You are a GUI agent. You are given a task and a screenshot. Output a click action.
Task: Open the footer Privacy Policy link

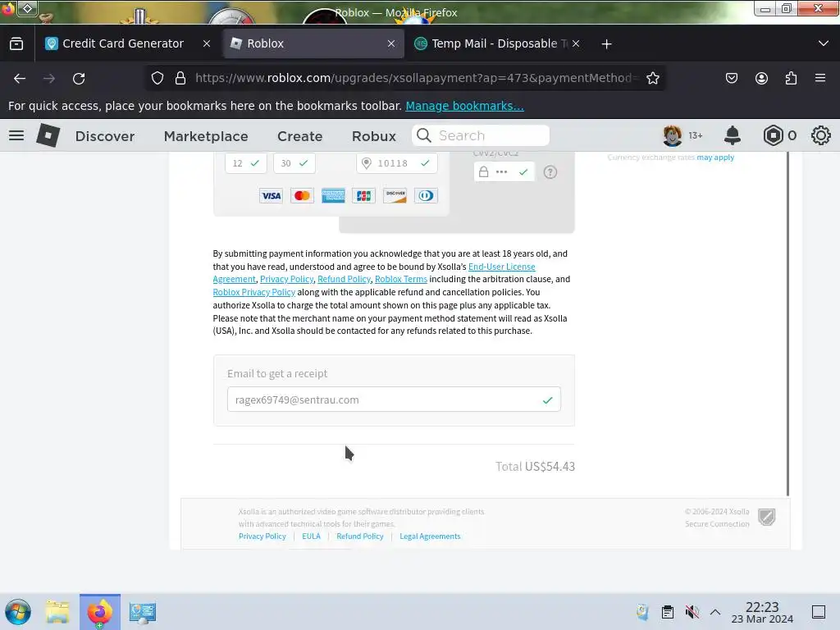click(262, 536)
